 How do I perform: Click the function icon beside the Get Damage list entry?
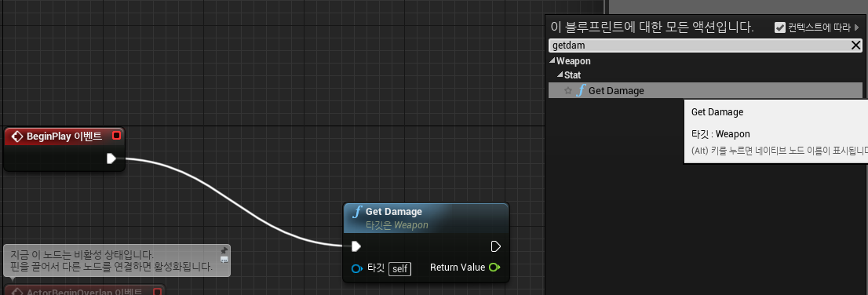point(580,90)
